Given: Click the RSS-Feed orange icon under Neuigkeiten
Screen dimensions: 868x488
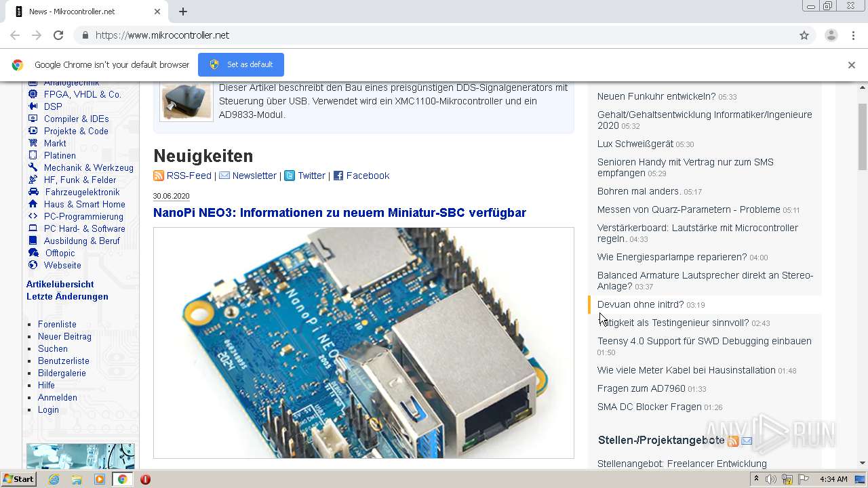Looking at the screenshot, I should tap(159, 176).
